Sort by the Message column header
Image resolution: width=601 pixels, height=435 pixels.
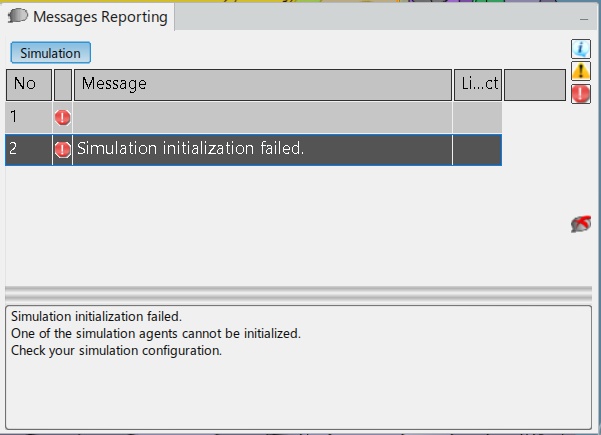tap(263, 85)
